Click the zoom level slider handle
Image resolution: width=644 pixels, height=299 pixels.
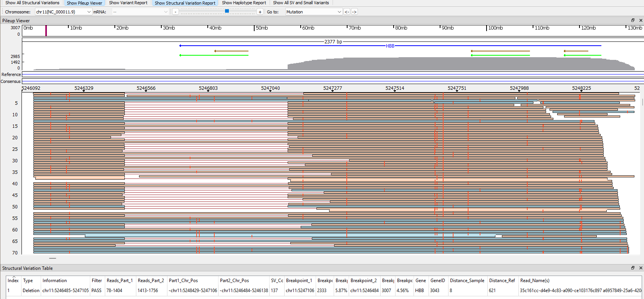point(227,11)
